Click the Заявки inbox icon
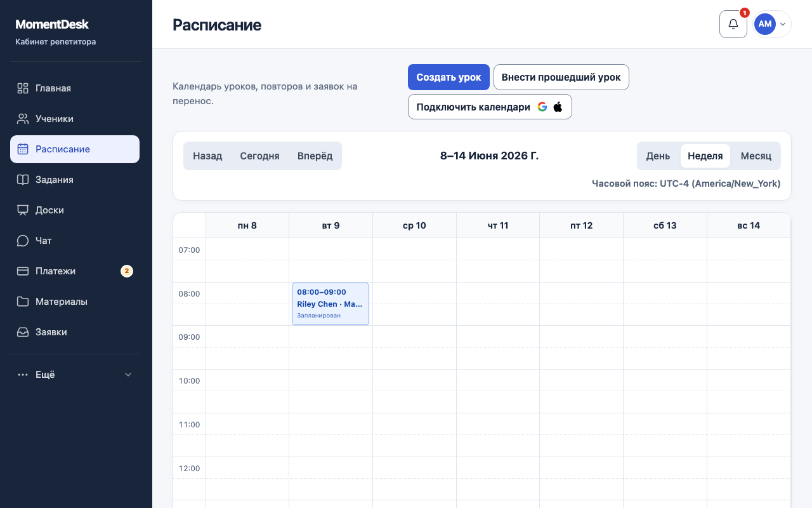This screenshot has height=508, width=812. coord(23,332)
